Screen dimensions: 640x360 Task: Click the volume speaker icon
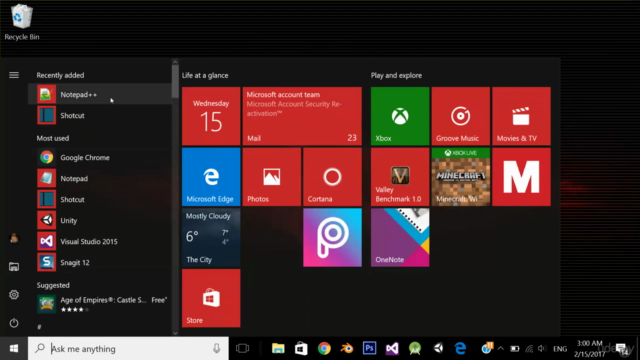(542, 349)
